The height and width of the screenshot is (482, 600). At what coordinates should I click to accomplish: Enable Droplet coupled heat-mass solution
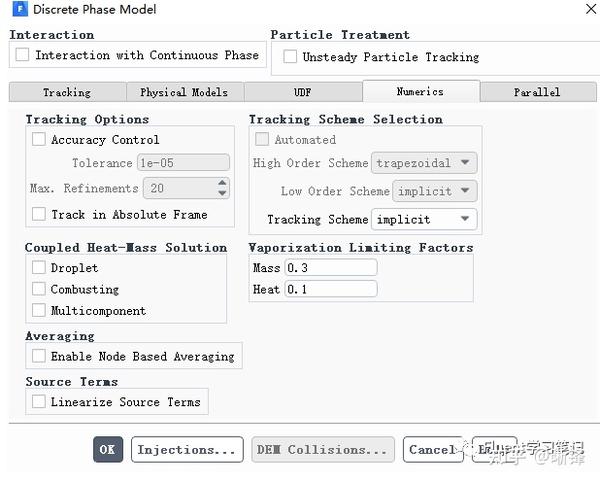click(39, 268)
